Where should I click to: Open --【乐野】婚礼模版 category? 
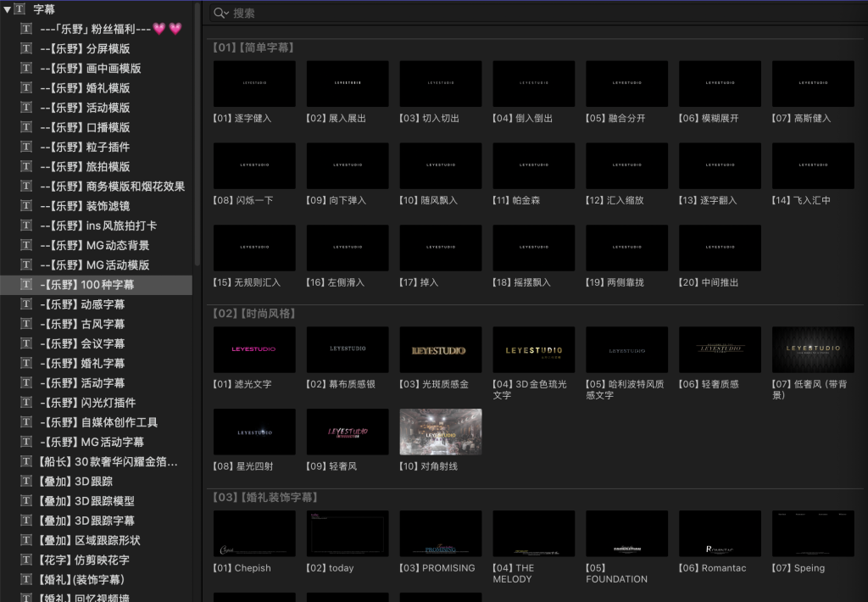pos(97,88)
